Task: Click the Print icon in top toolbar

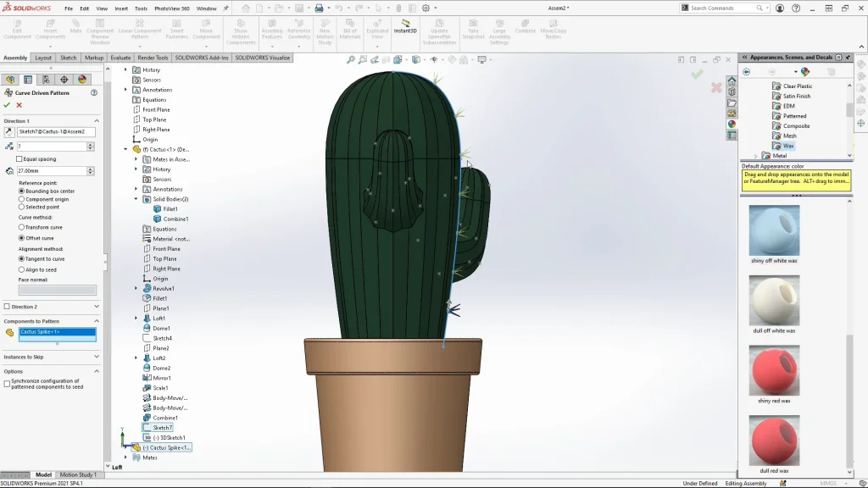Action: 319,8
